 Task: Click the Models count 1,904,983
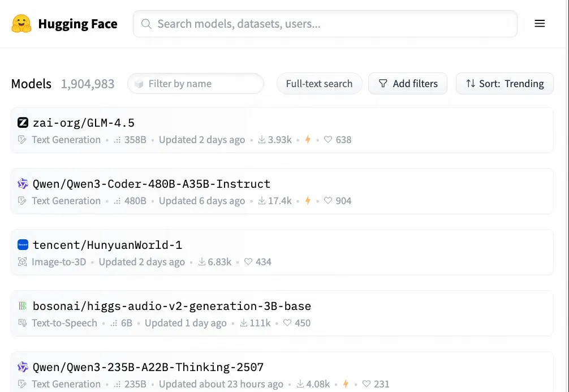tap(88, 84)
